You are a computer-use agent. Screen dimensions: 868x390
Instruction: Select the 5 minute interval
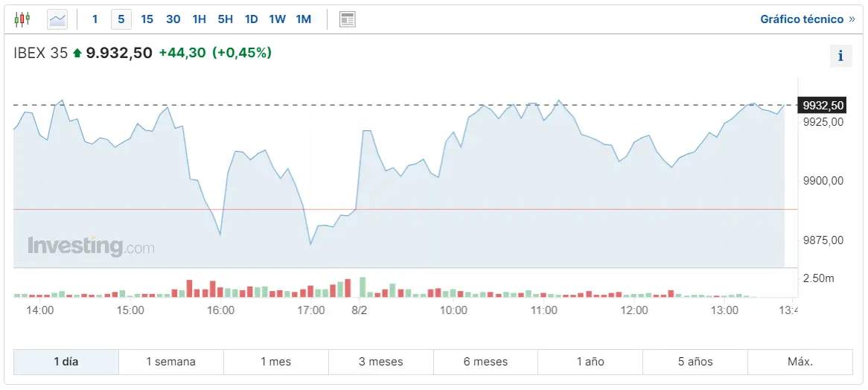point(121,19)
